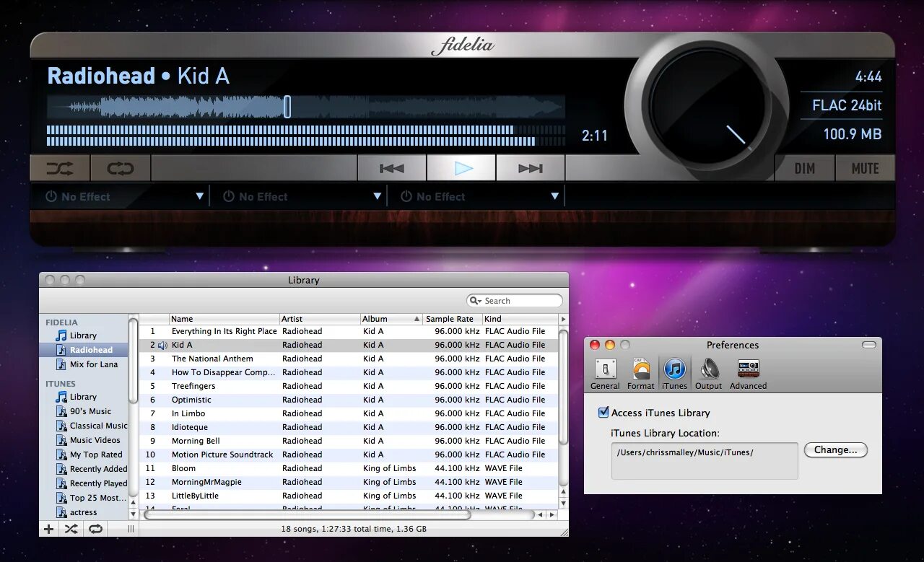Image resolution: width=924 pixels, height=562 pixels.
Task: Open the General preferences tab
Action: 605,374
